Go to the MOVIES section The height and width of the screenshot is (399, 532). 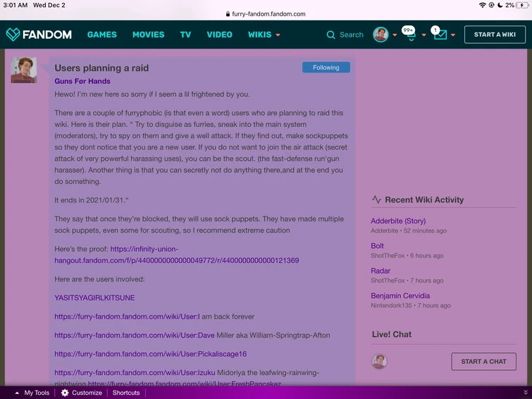tap(148, 35)
